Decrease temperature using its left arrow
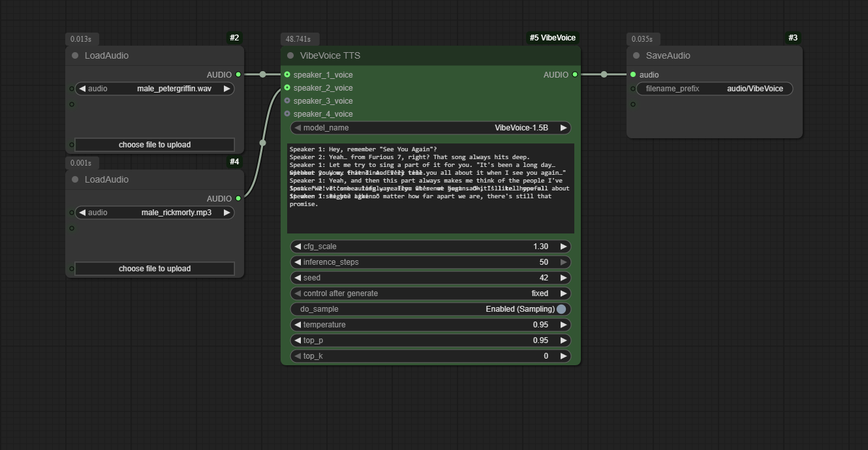Image resolution: width=868 pixels, height=450 pixels. [x=297, y=324]
